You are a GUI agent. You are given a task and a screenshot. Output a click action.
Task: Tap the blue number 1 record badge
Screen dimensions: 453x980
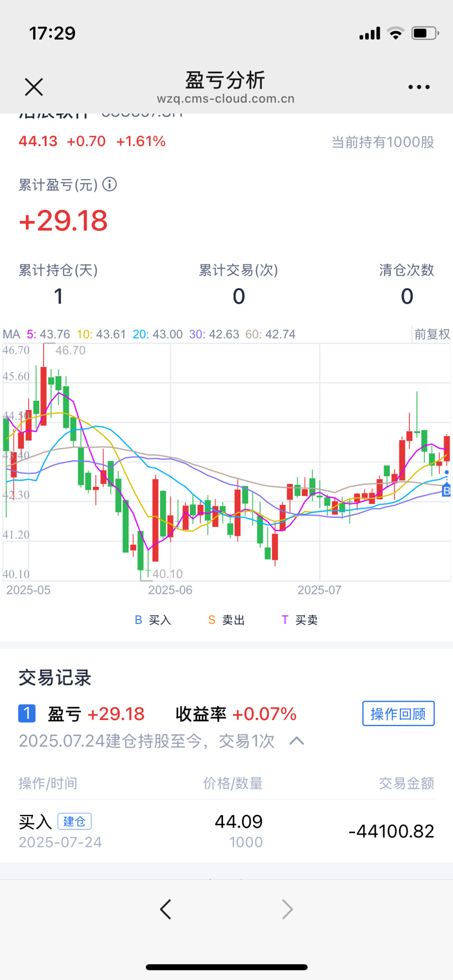(27, 714)
